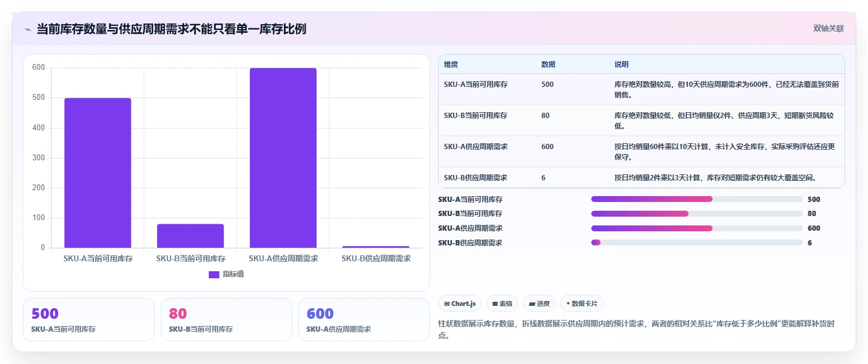868x364 pixels.
Task: Click the table value 600
Action: (547, 147)
